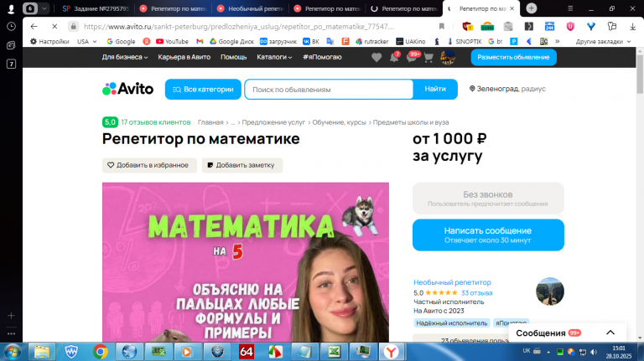Viewport: 644px width, 361px height.
Task: Open history clock icon in left sidebar
Action: (x=11, y=26)
